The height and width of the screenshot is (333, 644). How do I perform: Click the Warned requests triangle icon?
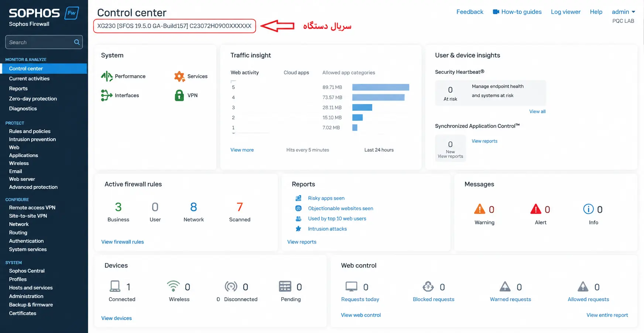coord(505,286)
